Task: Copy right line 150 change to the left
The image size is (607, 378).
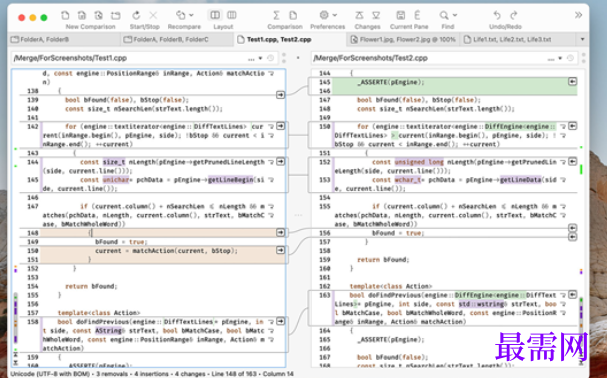Action: [x=573, y=126]
